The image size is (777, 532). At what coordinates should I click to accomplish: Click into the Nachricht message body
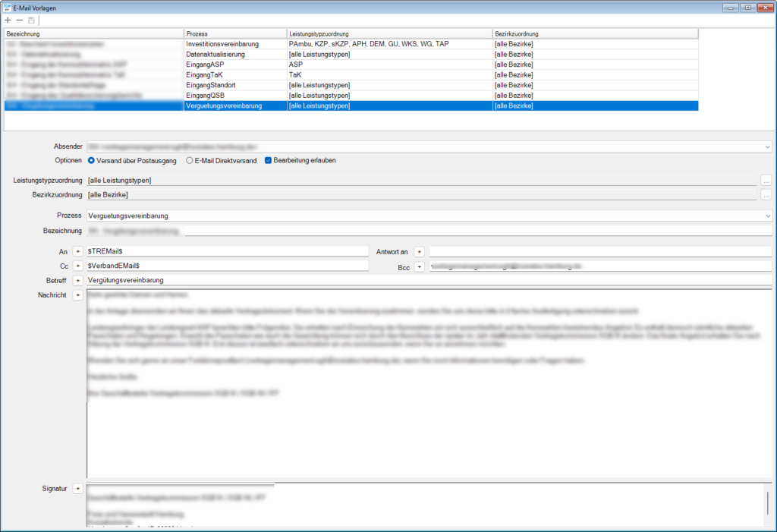429,384
